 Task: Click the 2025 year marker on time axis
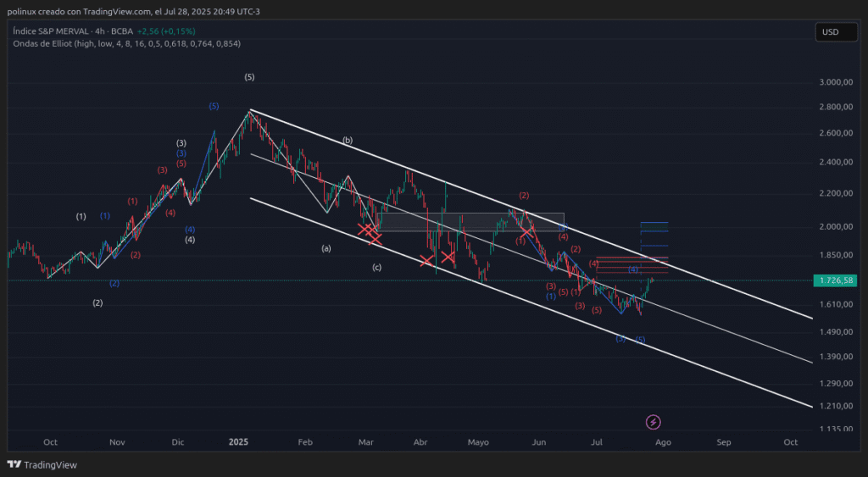(238, 442)
